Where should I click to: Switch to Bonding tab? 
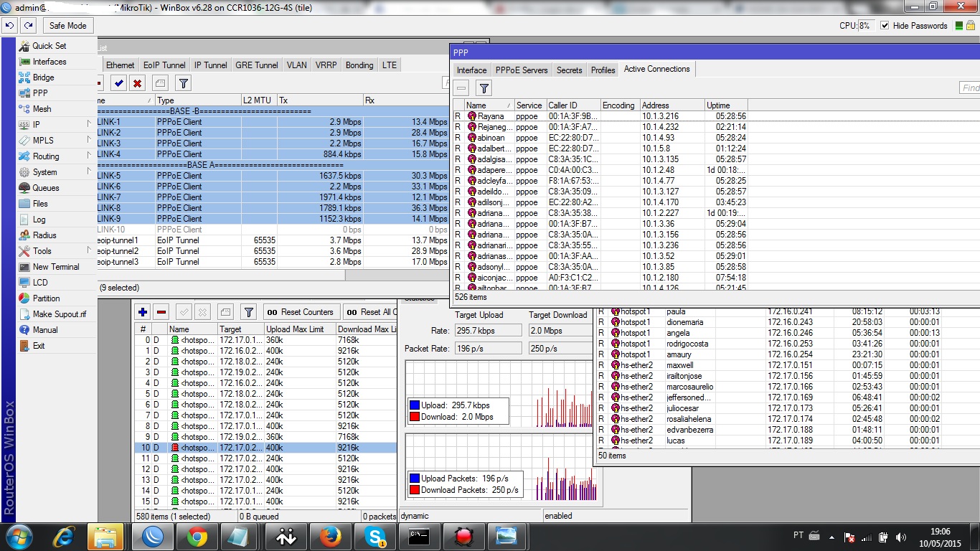(x=359, y=65)
